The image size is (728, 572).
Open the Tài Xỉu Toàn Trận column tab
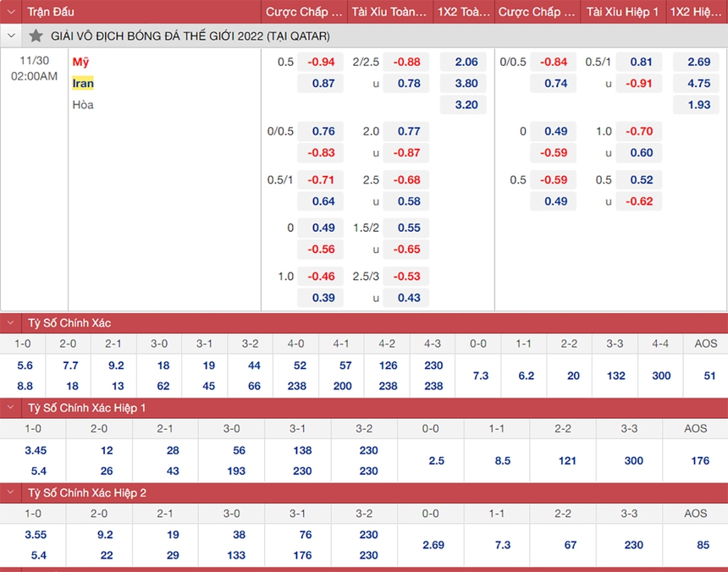pos(389,12)
